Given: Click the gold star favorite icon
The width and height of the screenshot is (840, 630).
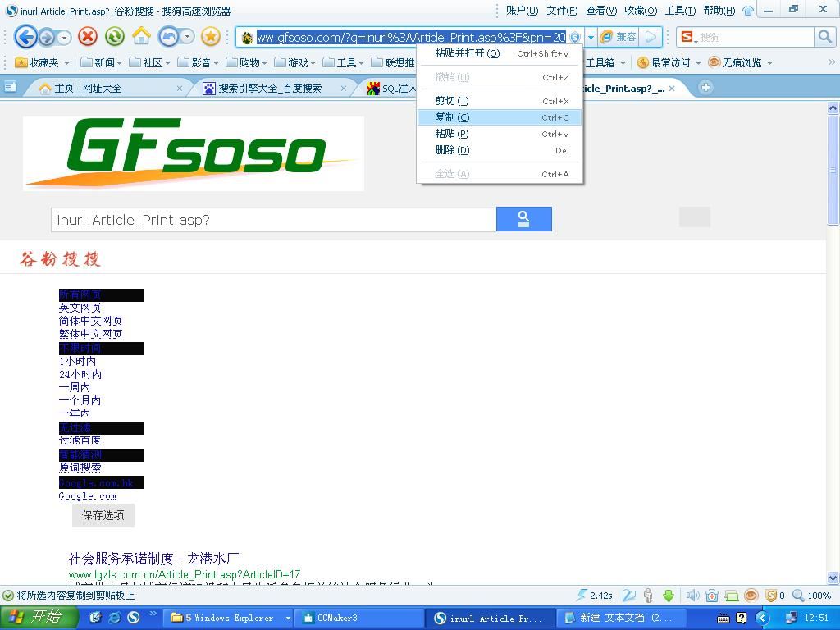Looking at the screenshot, I should coord(211,37).
